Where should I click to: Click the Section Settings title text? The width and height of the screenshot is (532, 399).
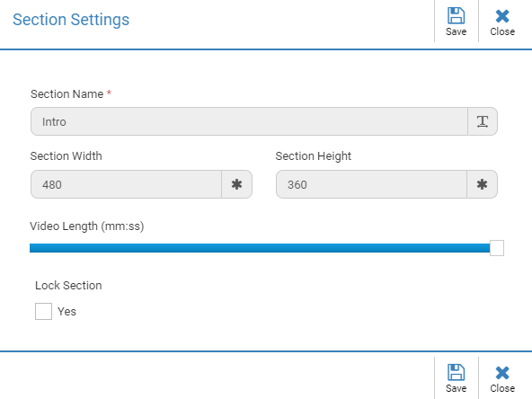71,20
